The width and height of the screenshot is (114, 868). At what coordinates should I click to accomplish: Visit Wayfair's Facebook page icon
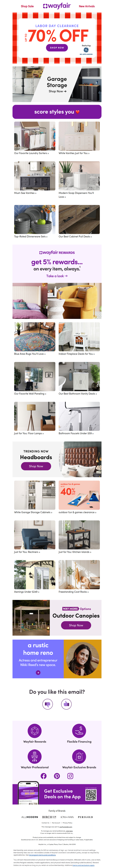click(44, 776)
